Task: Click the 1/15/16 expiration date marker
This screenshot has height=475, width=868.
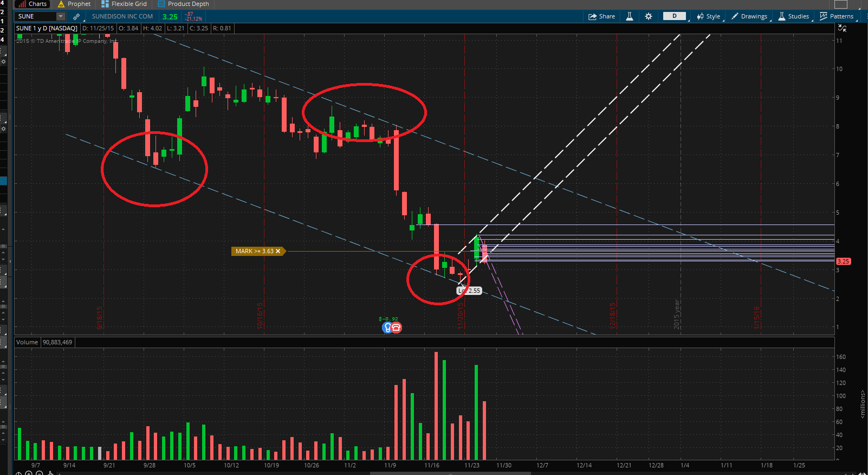Action: (x=757, y=318)
